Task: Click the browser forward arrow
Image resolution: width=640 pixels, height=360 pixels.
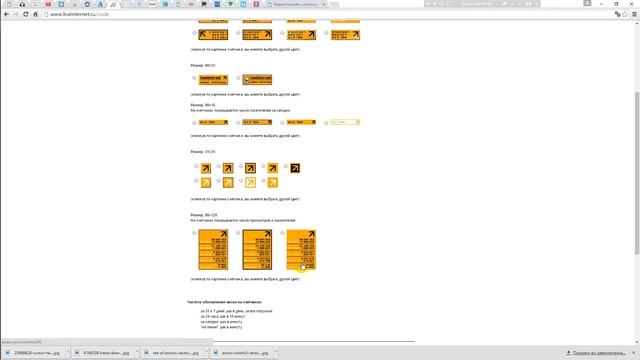Action: pos(16,14)
